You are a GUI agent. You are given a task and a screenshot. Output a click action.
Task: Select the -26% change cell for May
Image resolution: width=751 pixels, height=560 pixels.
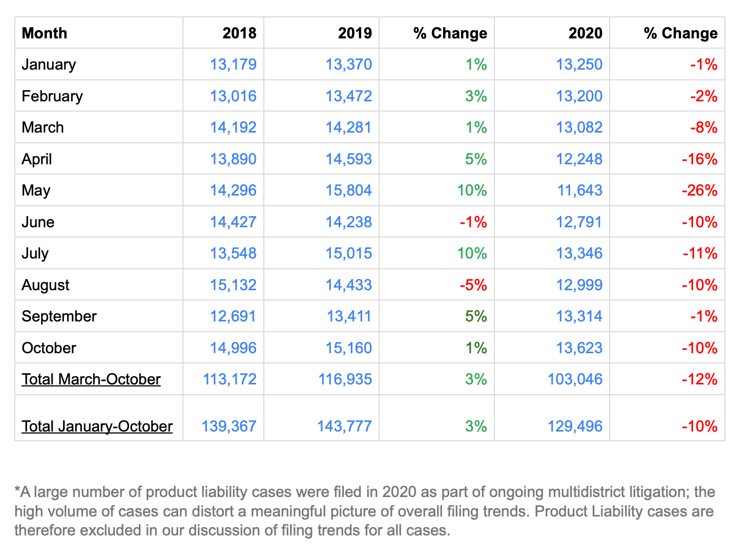(x=699, y=190)
